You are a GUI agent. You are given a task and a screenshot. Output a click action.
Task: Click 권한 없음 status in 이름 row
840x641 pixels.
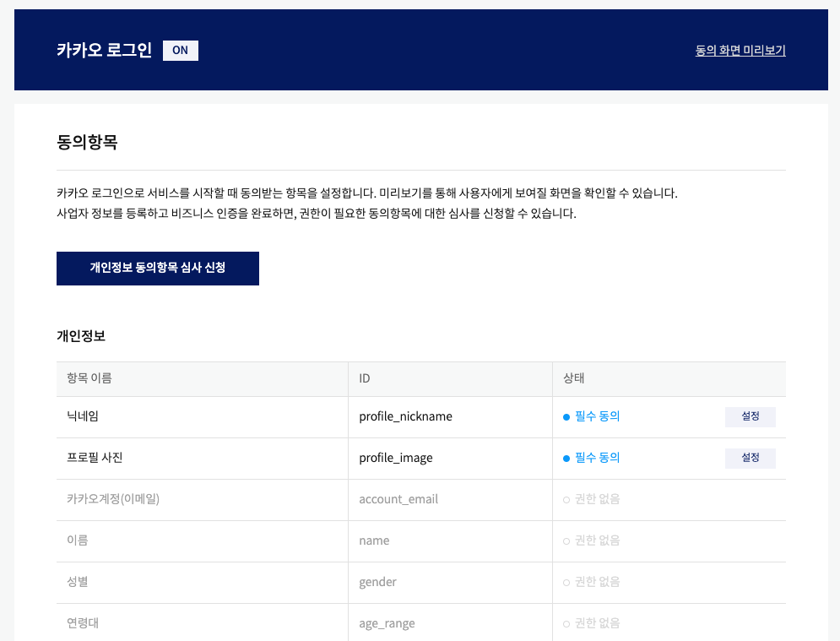(592, 541)
